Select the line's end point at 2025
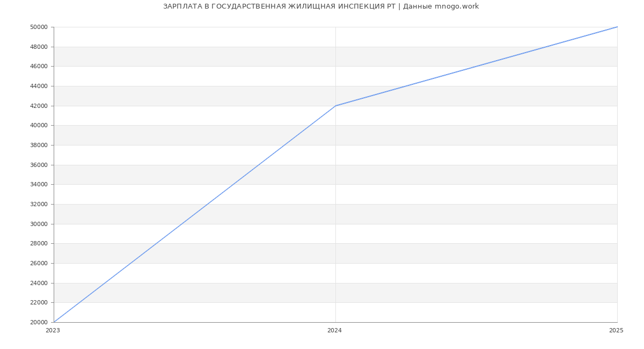644x349 pixels. click(617, 27)
